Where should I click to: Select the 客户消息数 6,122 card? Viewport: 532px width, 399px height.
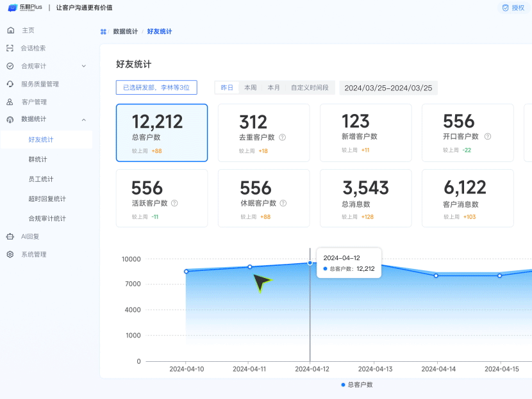point(467,199)
